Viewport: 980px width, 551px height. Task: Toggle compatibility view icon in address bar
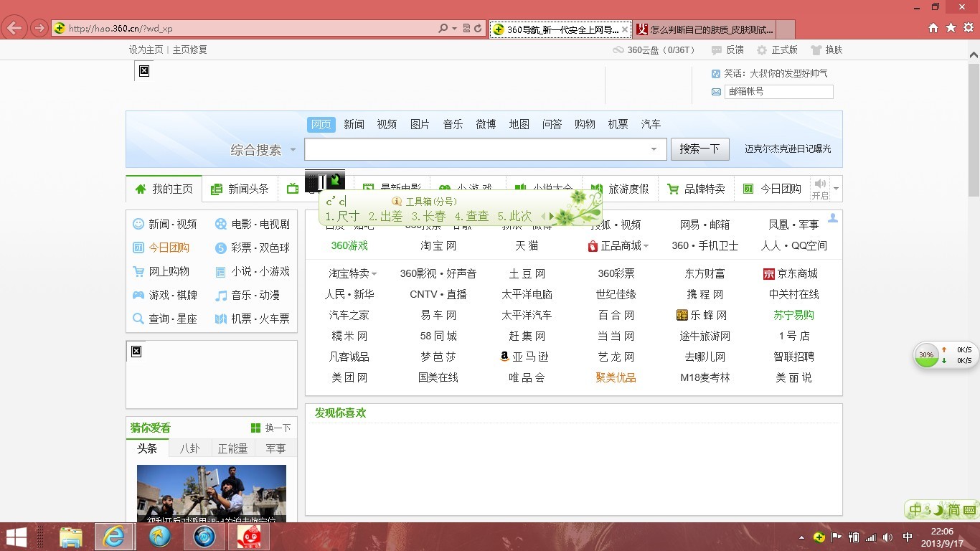466,29
